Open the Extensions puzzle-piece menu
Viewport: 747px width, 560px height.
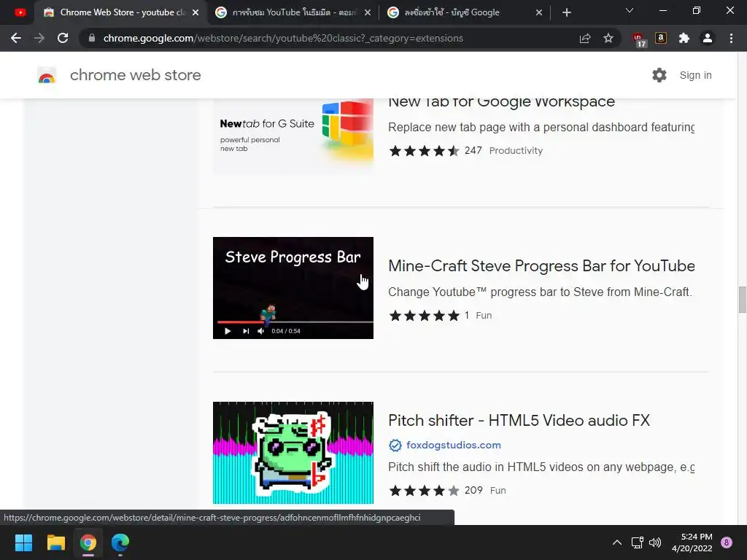pos(684,38)
